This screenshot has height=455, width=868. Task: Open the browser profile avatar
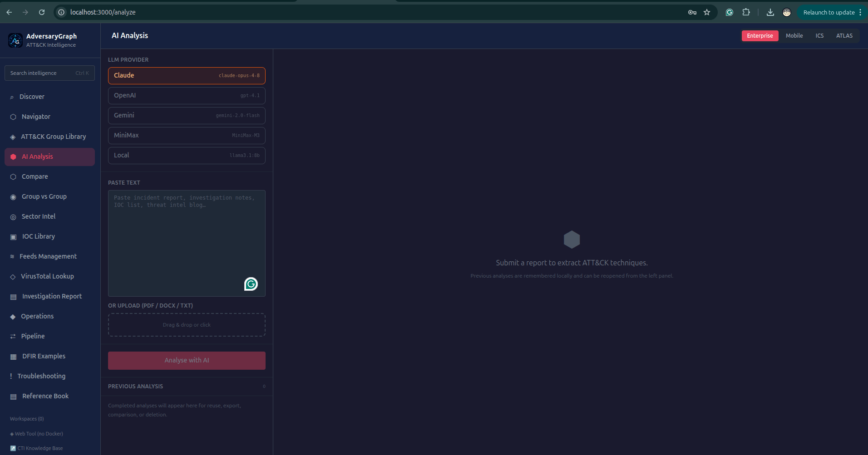pyautogui.click(x=787, y=12)
